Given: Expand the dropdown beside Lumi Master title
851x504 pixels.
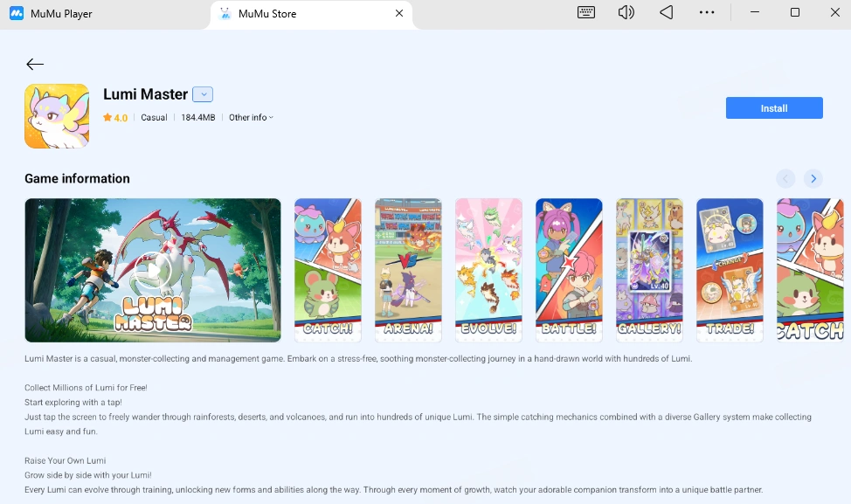Looking at the screenshot, I should coord(203,94).
